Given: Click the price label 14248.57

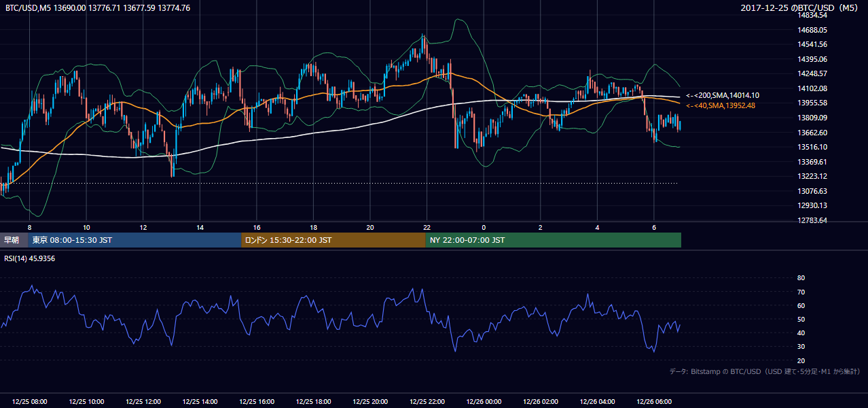Looking at the screenshot, I should (812, 73).
